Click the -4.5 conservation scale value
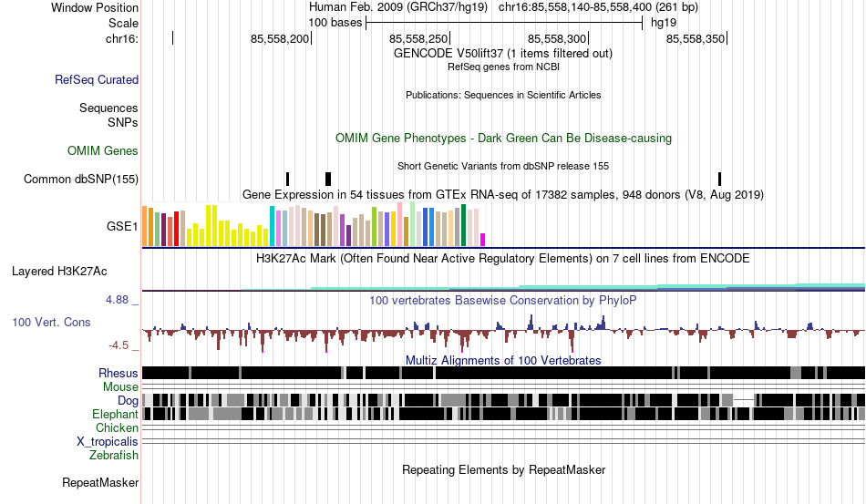The height and width of the screenshot is (504, 866). click(119, 345)
